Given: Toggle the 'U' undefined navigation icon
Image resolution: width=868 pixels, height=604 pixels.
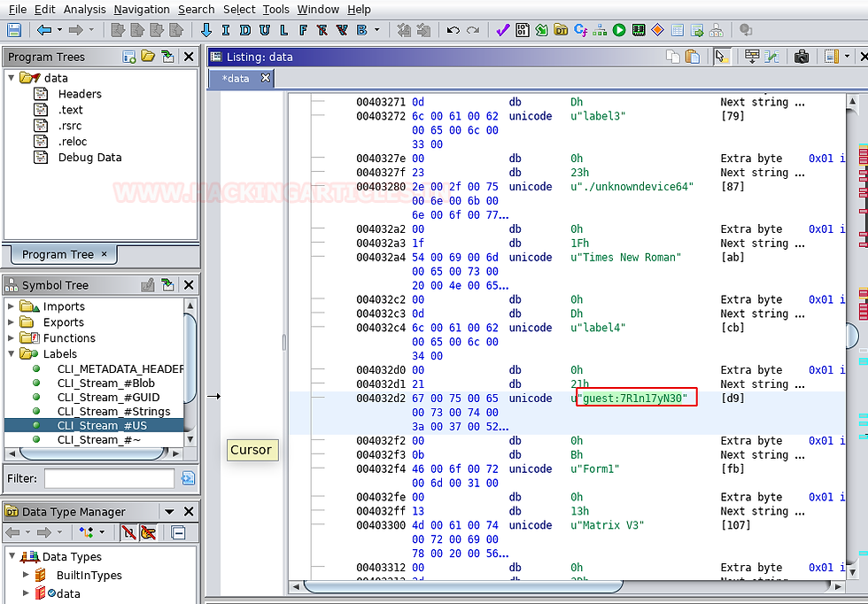Looking at the screenshot, I should (x=265, y=30).
